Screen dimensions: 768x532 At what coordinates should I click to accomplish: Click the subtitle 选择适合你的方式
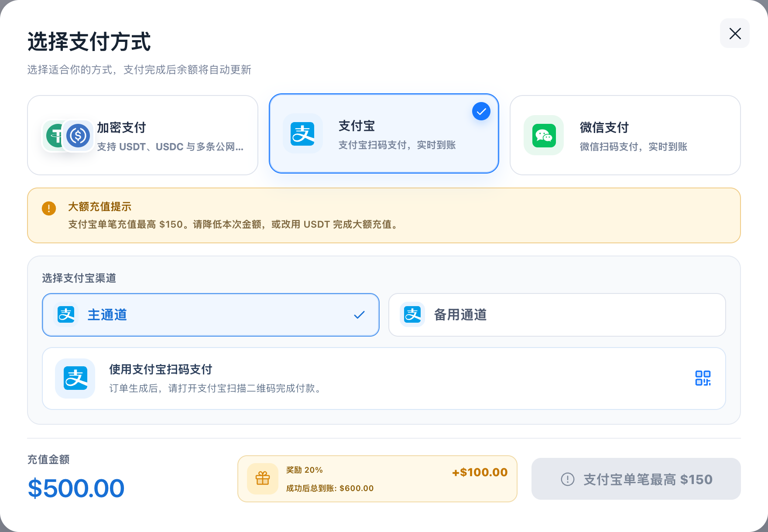[139, 70]
